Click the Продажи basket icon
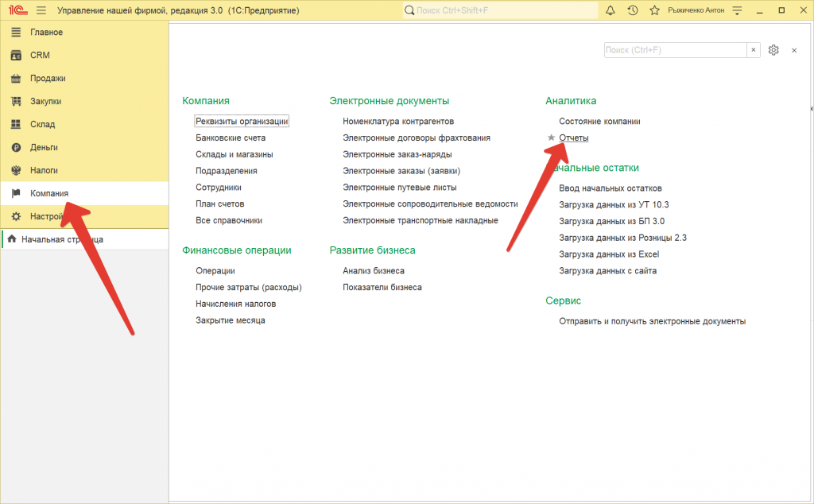The image size is (814, 504). click(x=15, y=79)
